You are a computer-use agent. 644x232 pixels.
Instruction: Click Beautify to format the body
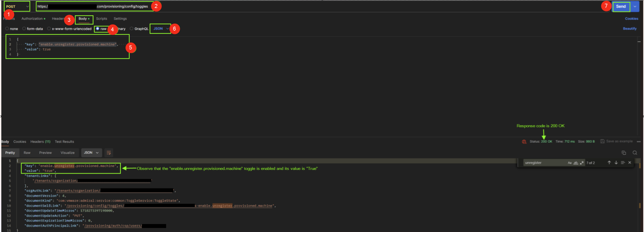click(630, 29)
